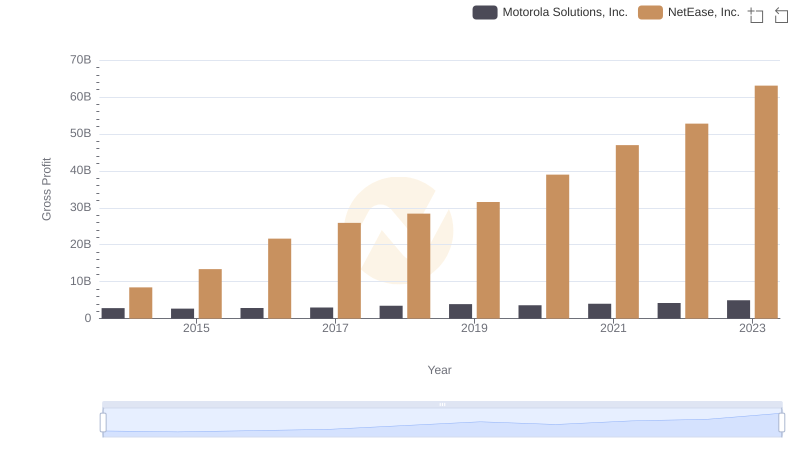Viewport: 800px width, 461px height.
Task: Click the Motorola bar for 2019
Action: click(x=460, y=311)
